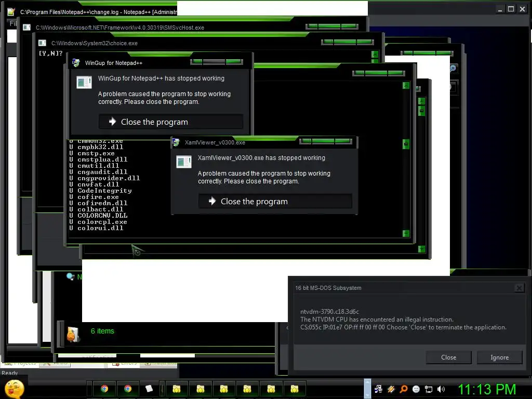532x399 pixels.
Task: Open the white paper taskbar button
Action: (149, 389)
